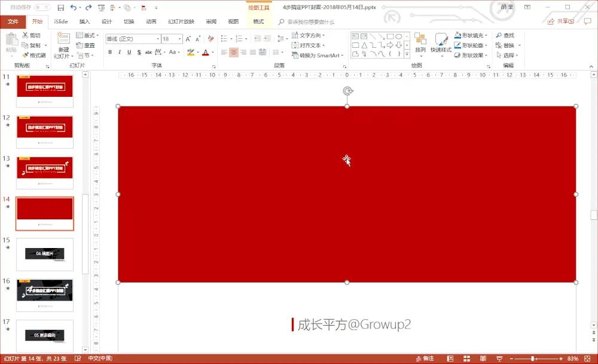
Task: Expand the shapes gallery more arrow
Action: click(x=407, y=54)
